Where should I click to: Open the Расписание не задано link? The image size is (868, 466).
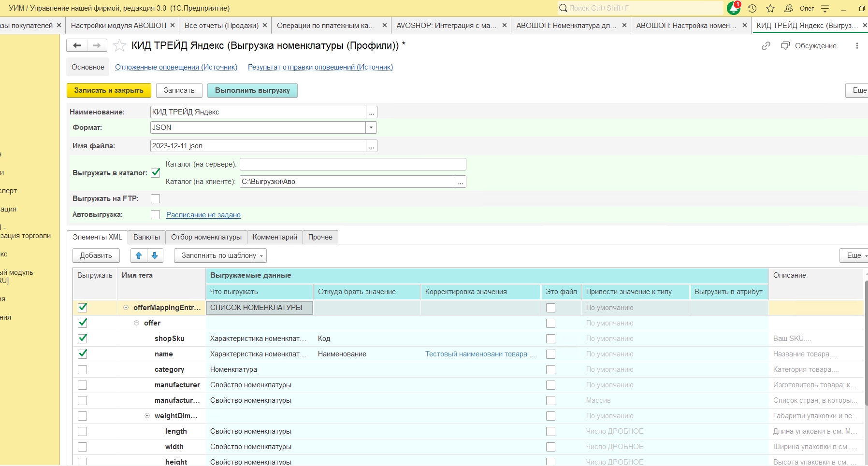pos(203,215)
